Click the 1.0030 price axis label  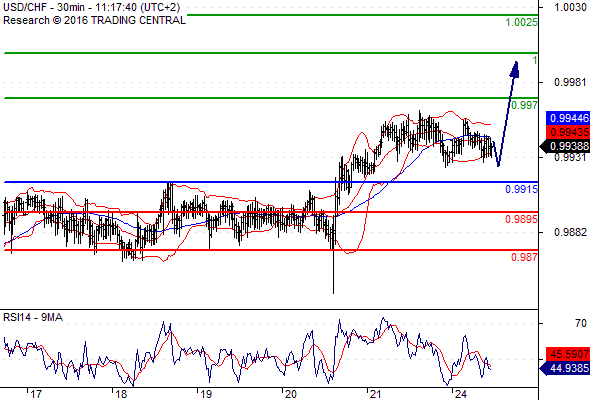(570, 7)
